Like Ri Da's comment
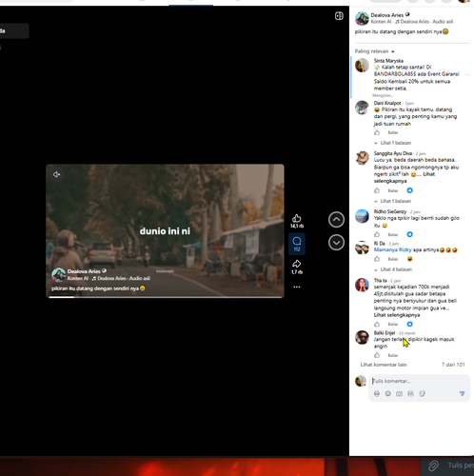This screenshot has height=476, width=474. tap(377, 259)
